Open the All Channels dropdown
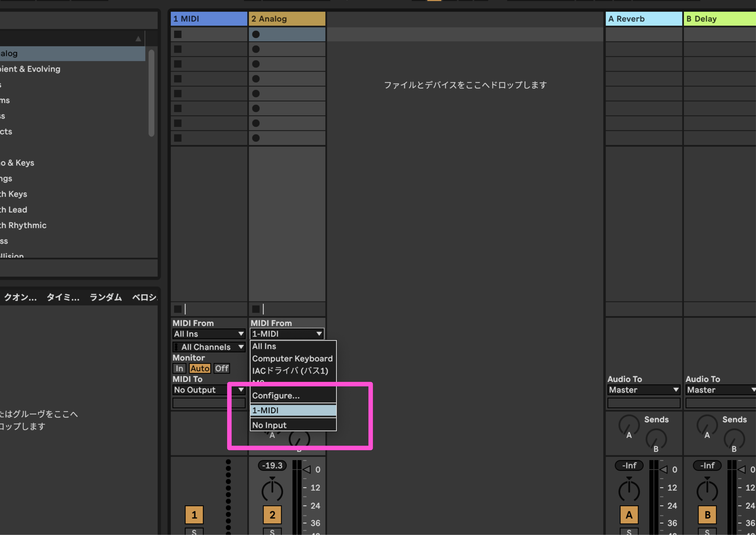This screenshot has height=535, width=756. (x=209, y=347)
